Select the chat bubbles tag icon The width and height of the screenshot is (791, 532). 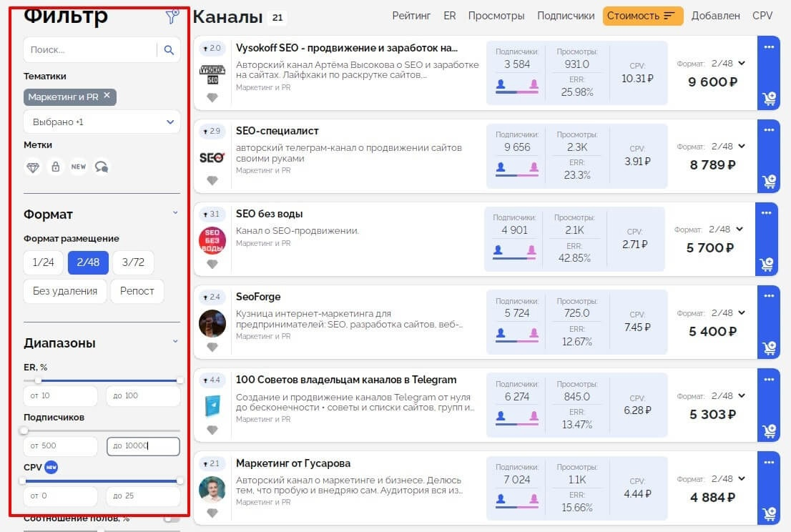click(102, 167)
